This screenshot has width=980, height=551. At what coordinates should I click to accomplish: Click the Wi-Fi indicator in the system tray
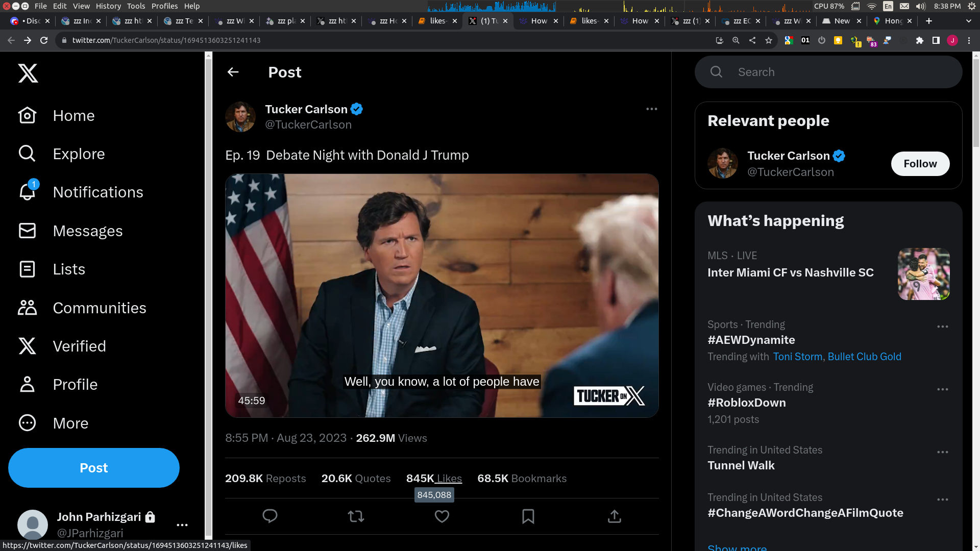tap(872, 6)
